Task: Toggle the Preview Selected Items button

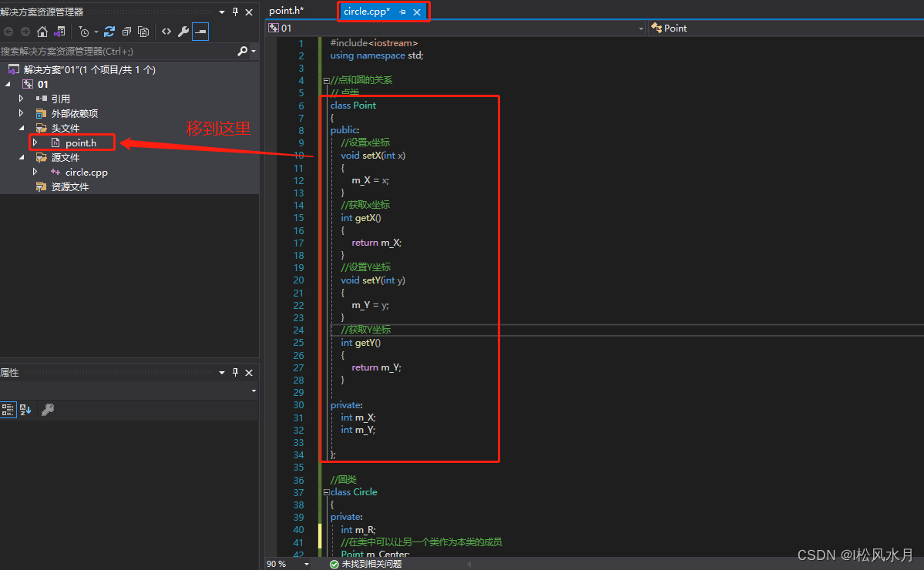Action: pyautogui.click(x=200, y=32)
